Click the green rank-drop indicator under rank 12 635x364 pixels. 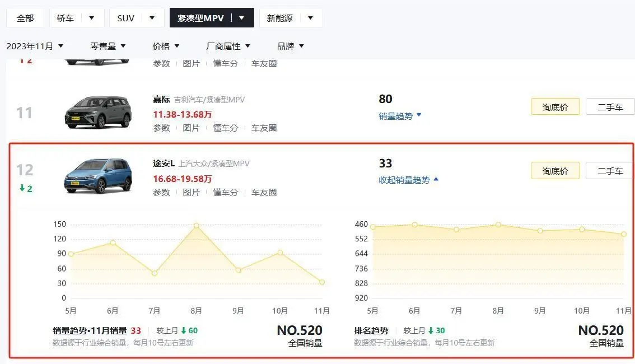tap(26, 188)
